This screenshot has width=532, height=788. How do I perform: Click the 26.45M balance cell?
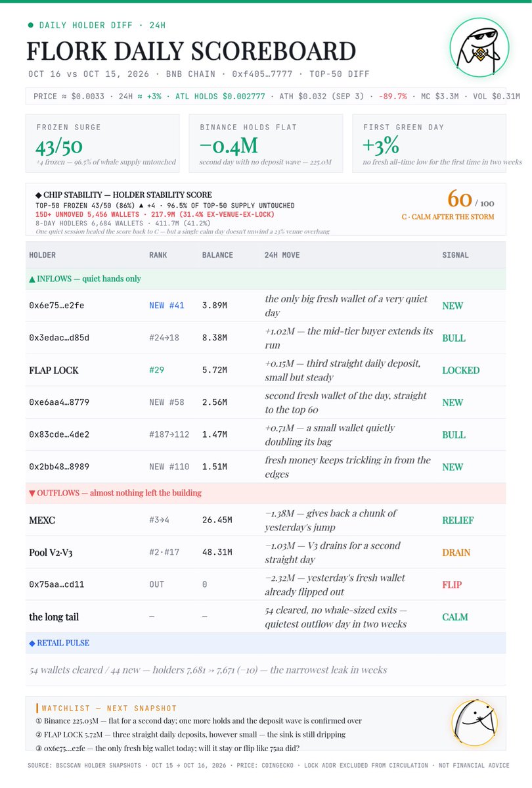[x=217, y=520]
